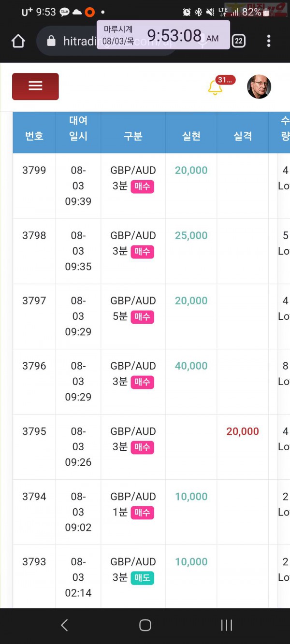Viewport: 290px width, 644px height.
Task: Tap the 40,000 profit in row 3796
Action: [x=191, y=366]
